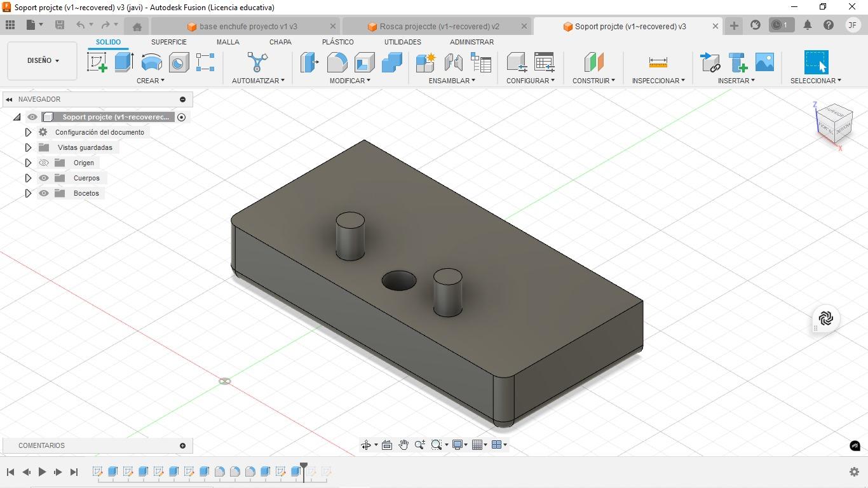The width and height of the screenshot is (868, 488).
Task: Open the CREAR dropdown menu
Action: [151, 81]
